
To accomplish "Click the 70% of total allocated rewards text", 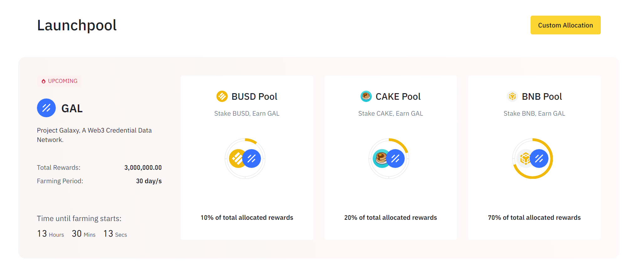I will 534,218.
